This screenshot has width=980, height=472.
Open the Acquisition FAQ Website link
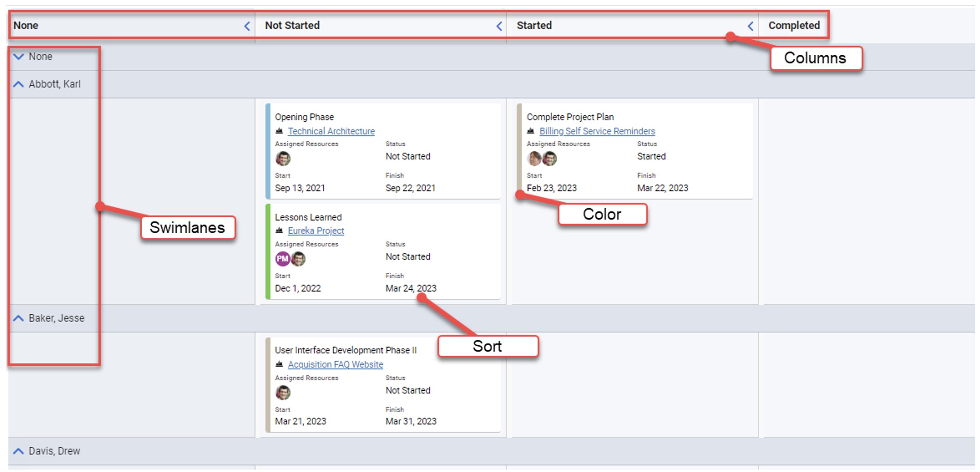(x=335, y=364)
